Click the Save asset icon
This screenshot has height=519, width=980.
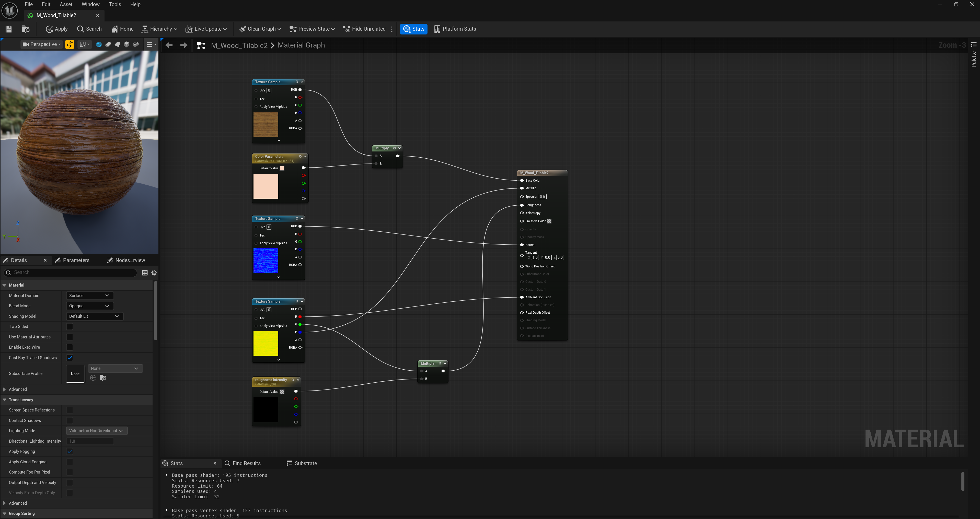pyautogui.click(x=9, y=29)
